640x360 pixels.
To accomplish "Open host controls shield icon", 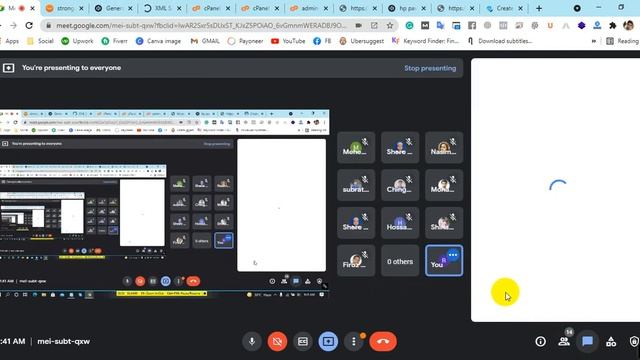I will pyautogui.click(x=634, y=341).
